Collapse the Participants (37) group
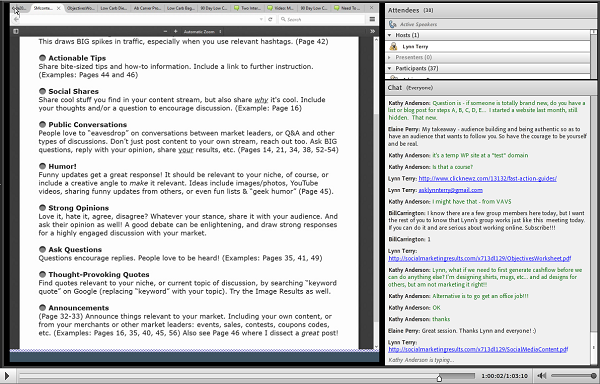This screenshot has height=384, width=600. point(390,68)
